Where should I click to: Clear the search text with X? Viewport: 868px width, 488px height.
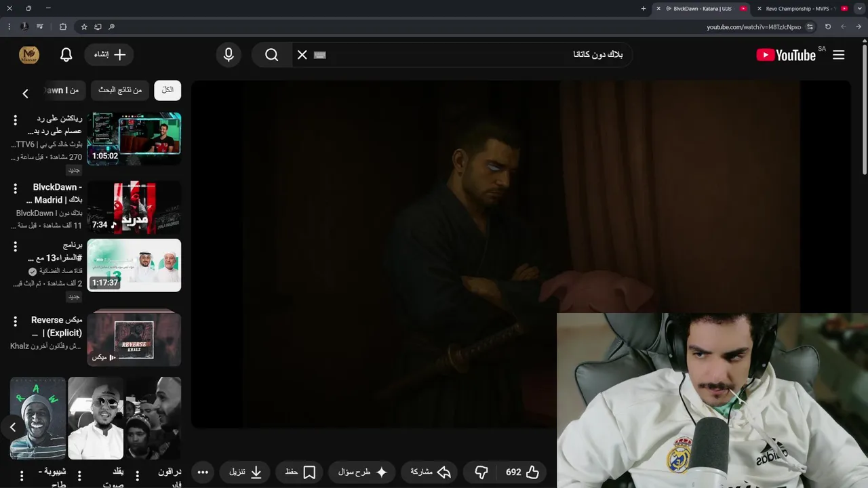302,55
